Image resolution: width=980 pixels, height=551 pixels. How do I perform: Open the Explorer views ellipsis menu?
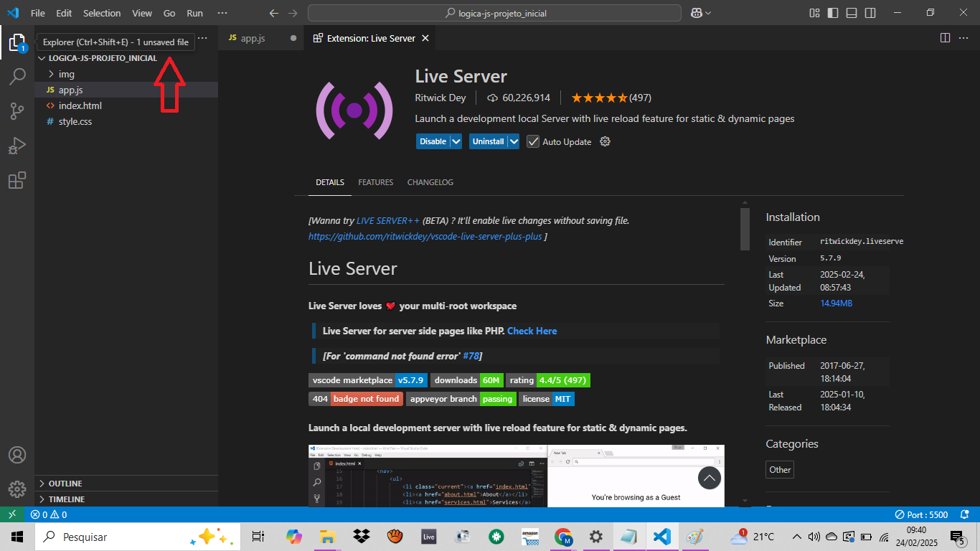pyautogui.click(x=202, y=38)
